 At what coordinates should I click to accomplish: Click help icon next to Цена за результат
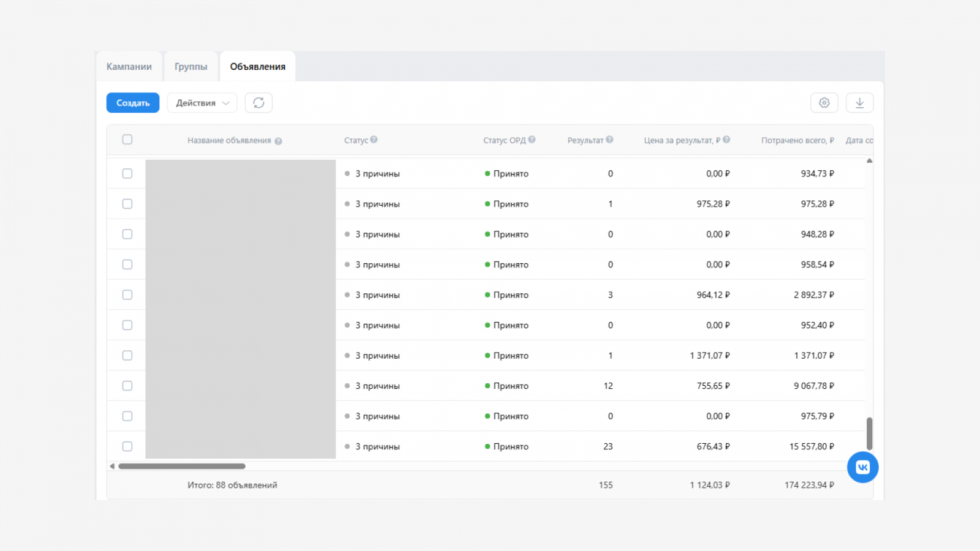click(x=726, y=140)
